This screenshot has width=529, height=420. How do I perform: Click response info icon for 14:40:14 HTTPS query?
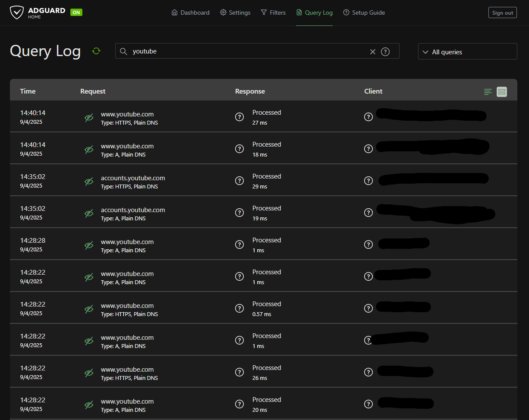coord(239,117)
